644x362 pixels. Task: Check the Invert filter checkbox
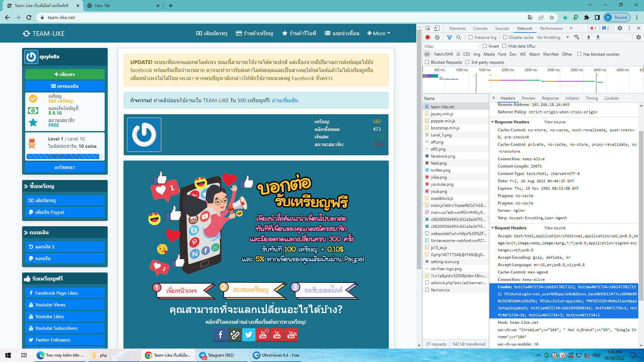pos(485,46)
